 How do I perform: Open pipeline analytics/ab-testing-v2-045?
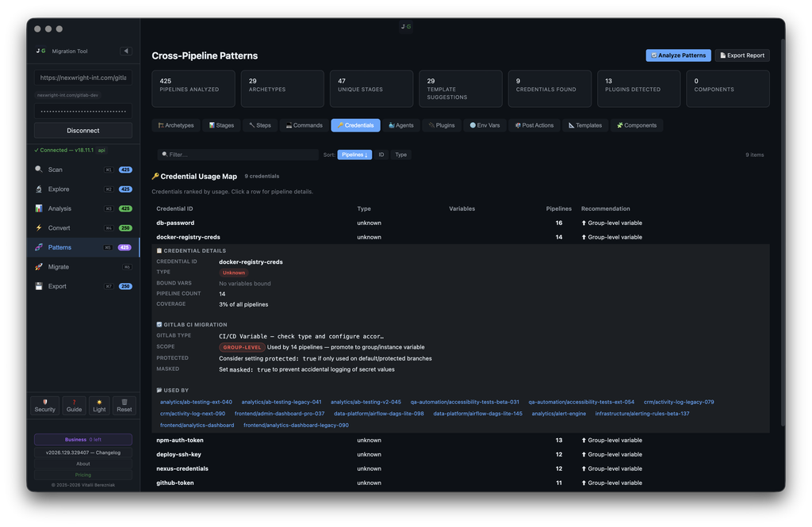[366, 402]
